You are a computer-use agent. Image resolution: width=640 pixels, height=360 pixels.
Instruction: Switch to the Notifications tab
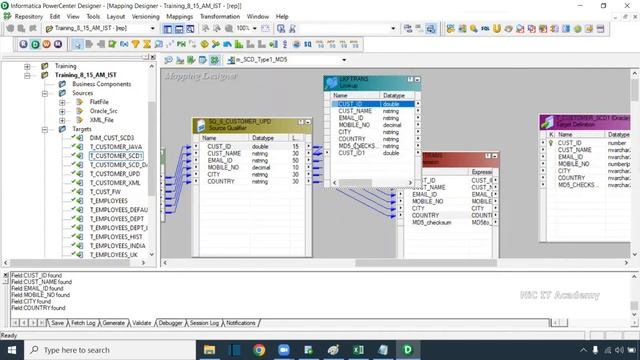pos(240,323)
